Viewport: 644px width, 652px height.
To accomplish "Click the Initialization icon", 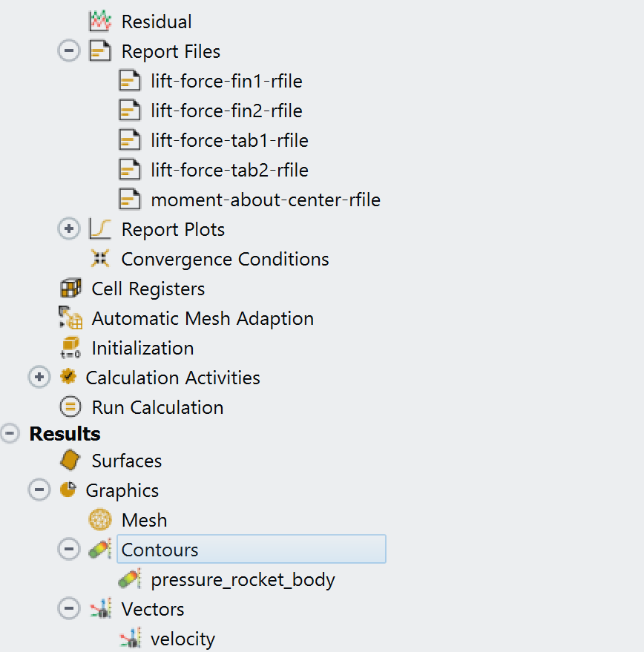I will coord(70,348).
